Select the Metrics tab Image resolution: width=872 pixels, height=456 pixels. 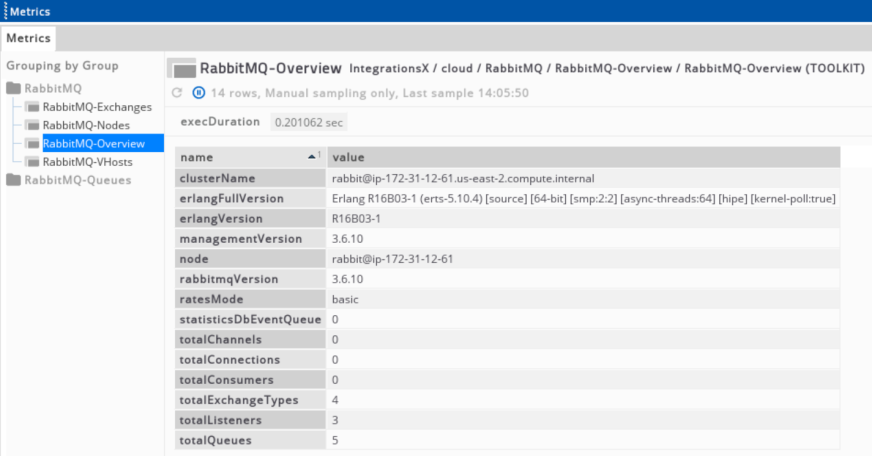28,38
